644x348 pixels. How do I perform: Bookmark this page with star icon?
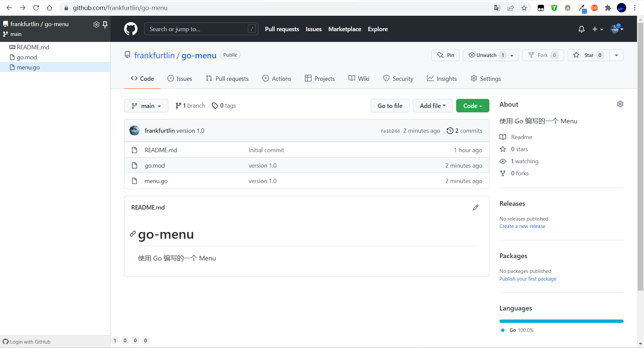click(x=524, y=8)
